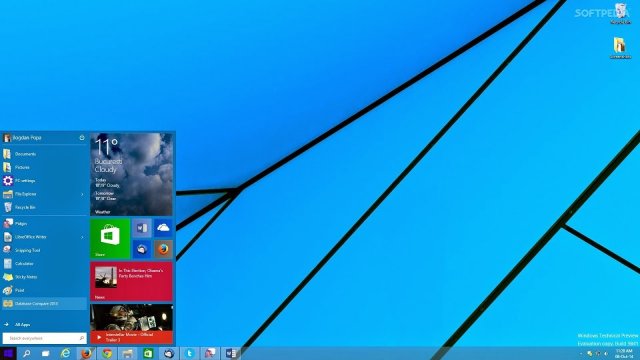This screenshot has width=640, height=360.
Task: Play the Interstellar Movie trailer tile
Action: (131, 324)
